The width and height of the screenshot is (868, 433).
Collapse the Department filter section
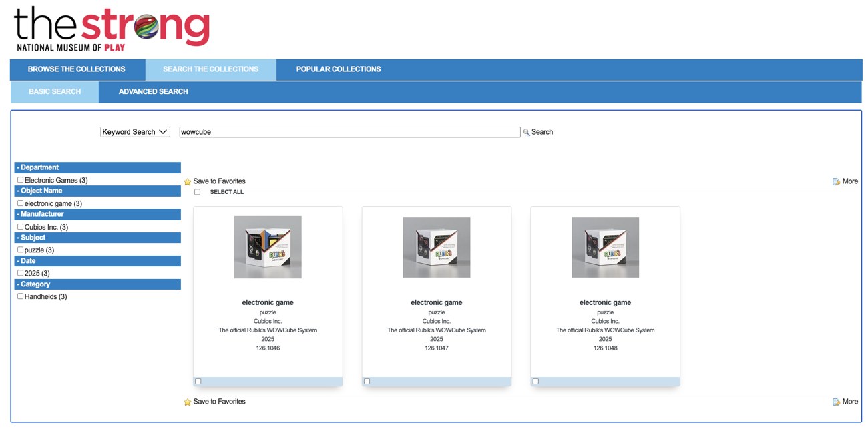(x=97, y=167)
